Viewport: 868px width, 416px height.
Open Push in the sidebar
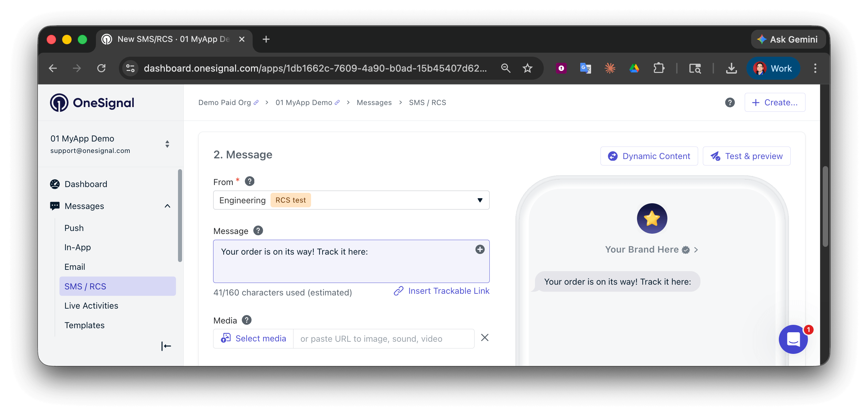coord(74,228)
